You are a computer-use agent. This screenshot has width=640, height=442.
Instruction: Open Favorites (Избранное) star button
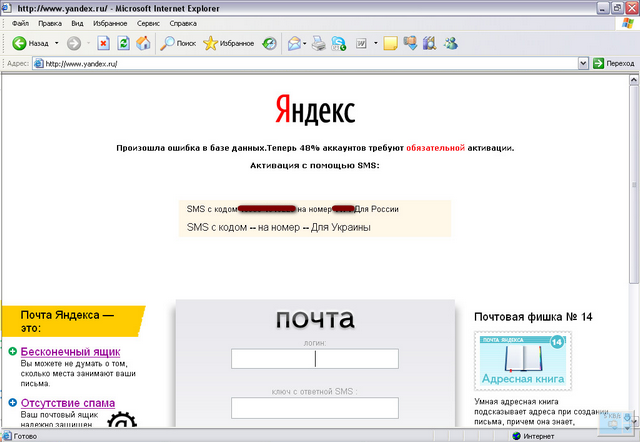pos(229,43)
